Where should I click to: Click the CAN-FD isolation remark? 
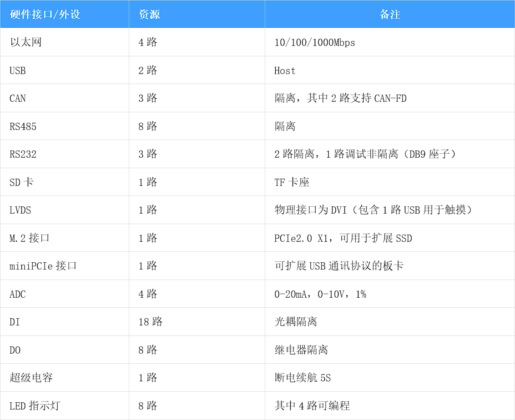(x=340, y=98)
